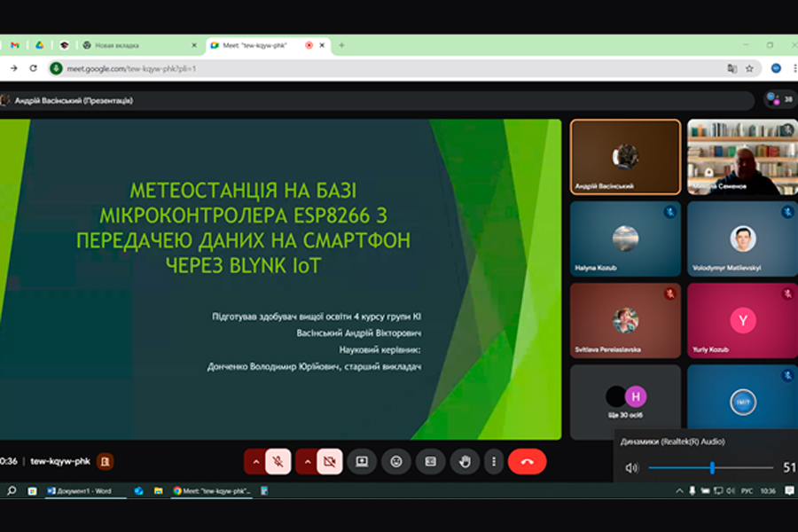798x532 pixels.
Task: Click the tew-kqyw-phk meeting code
Action: [x=60, y=461]
